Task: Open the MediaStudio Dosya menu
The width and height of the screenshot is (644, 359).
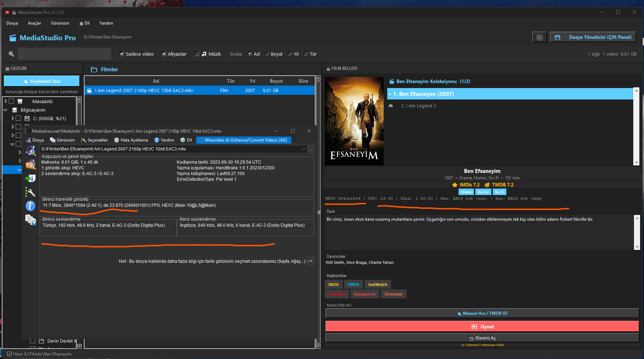Action: [x=12, y=23]
